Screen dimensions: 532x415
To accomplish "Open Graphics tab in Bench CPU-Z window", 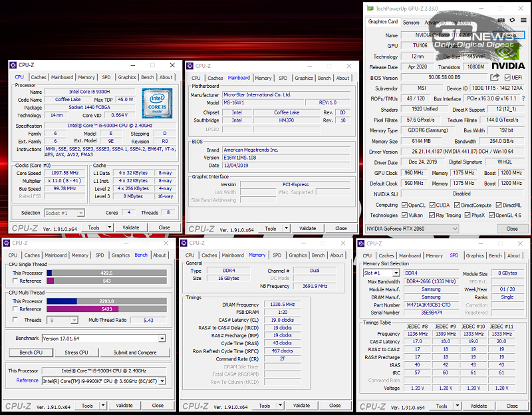I will (x=120, y=255).
